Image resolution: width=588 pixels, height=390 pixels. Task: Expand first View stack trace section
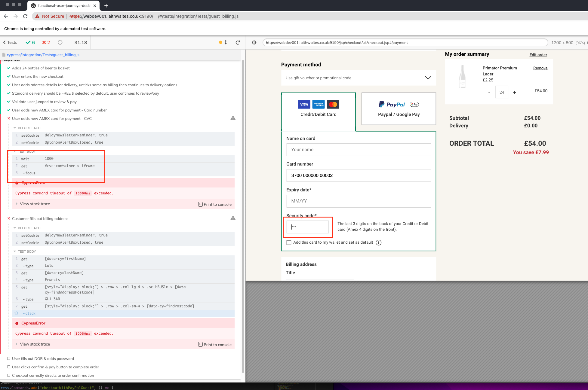[x=35, y=204]
